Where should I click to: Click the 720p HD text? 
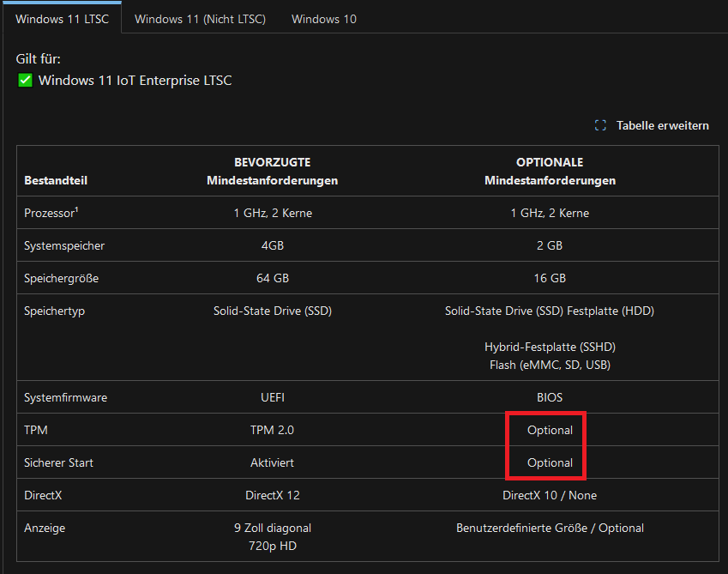[x=273, y=546]
